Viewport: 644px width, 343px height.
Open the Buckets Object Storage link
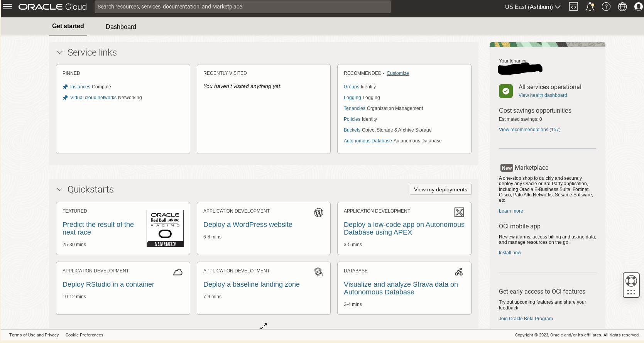352,130
